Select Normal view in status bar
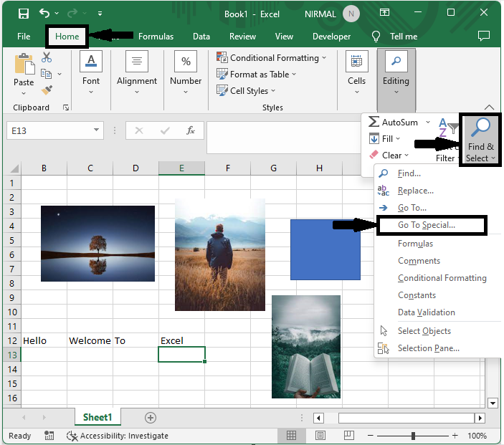Screen dimensions: 504x445 (291, 436)
